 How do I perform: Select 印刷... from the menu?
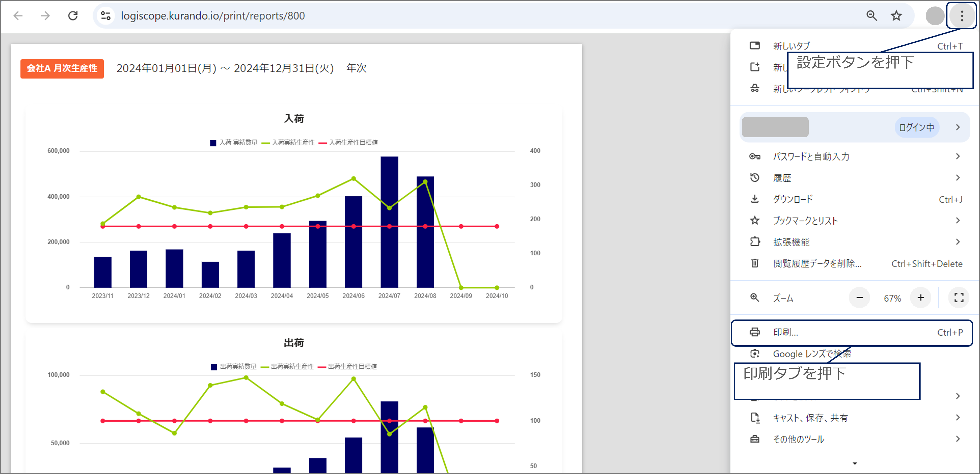tap(852, 333)
